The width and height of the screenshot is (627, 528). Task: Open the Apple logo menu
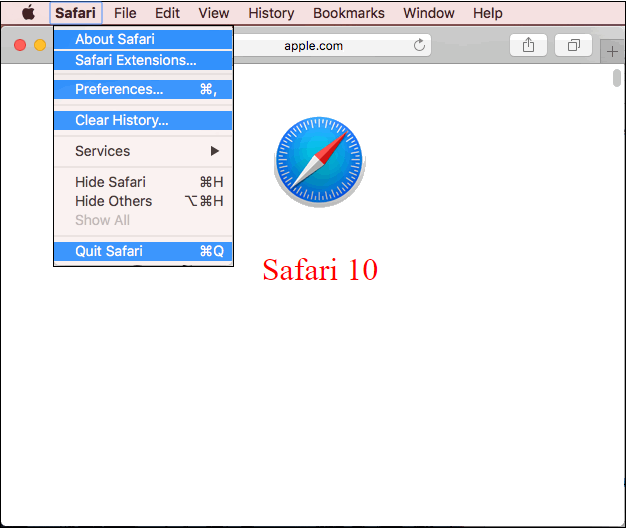click(x=28, y=13)
